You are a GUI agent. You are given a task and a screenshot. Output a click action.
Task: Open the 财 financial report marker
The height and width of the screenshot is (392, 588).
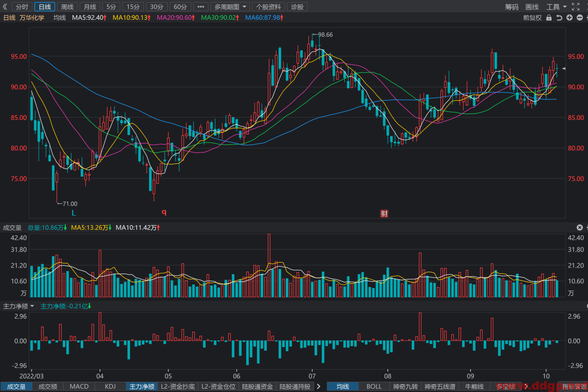(384, 214)
